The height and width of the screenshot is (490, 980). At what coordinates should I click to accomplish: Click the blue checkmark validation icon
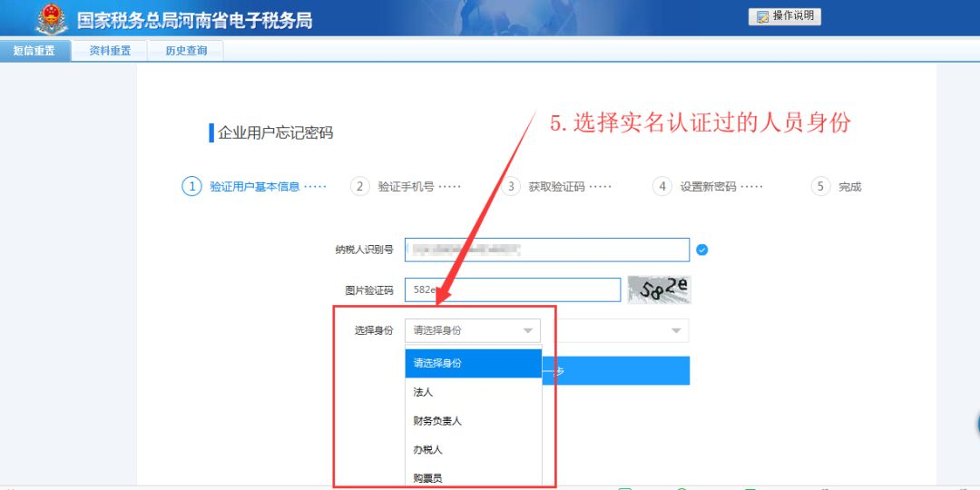(x=701, y=250)
